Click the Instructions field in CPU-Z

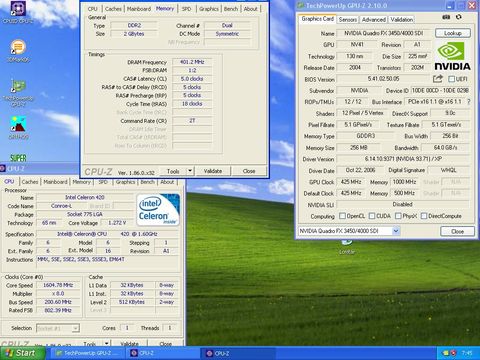(108, 262)
